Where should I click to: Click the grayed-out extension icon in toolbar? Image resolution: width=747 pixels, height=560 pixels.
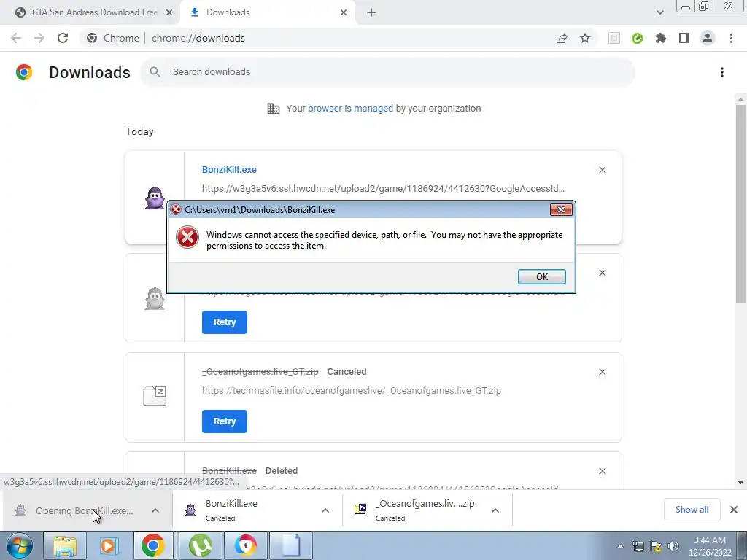pos(614,38)
